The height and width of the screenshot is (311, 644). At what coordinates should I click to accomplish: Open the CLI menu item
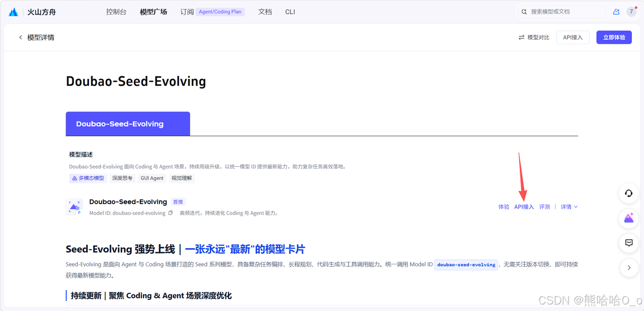(290, 12)
